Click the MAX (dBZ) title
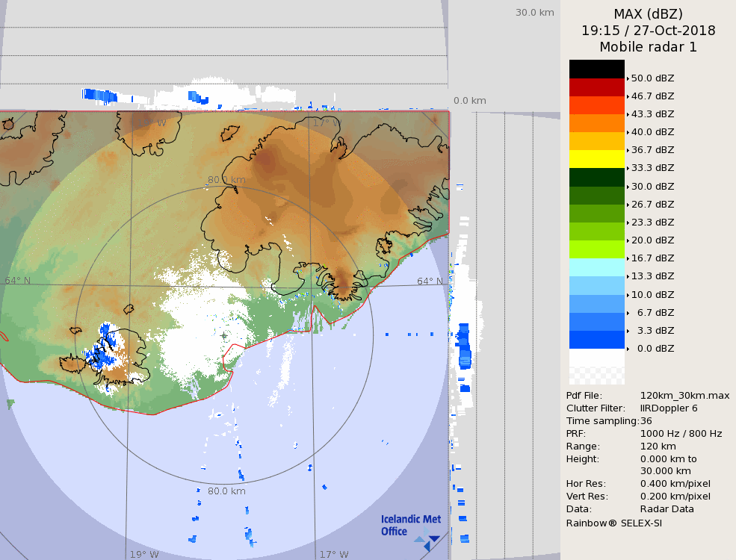 click(648, 14)
